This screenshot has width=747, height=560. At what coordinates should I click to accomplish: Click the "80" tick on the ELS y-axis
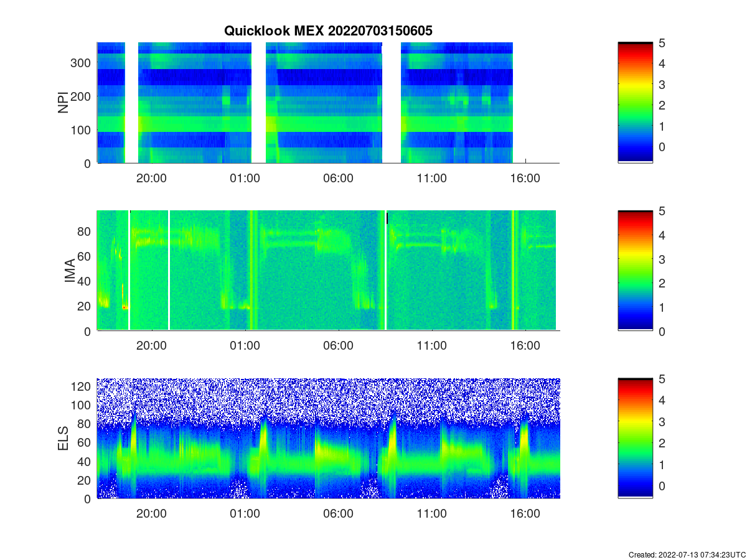point(85,424)
